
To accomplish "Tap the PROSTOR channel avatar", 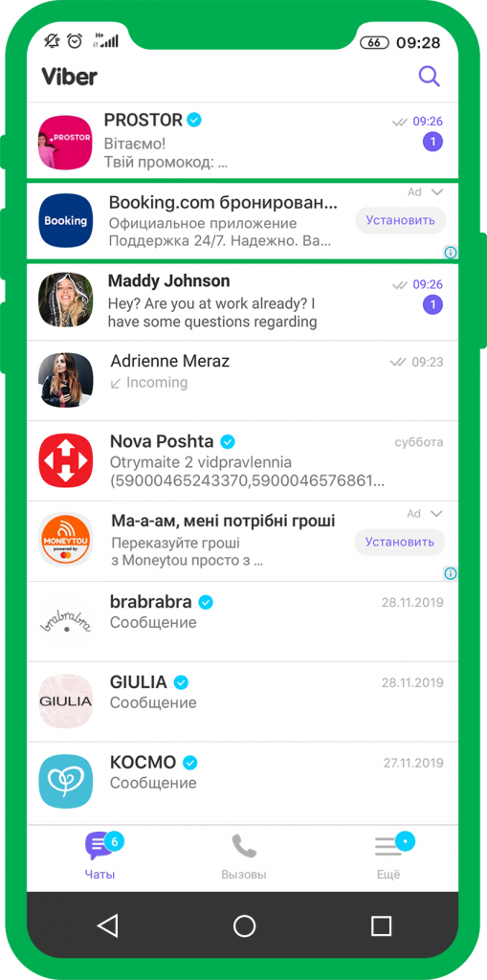I will click(x=65, y=143).
